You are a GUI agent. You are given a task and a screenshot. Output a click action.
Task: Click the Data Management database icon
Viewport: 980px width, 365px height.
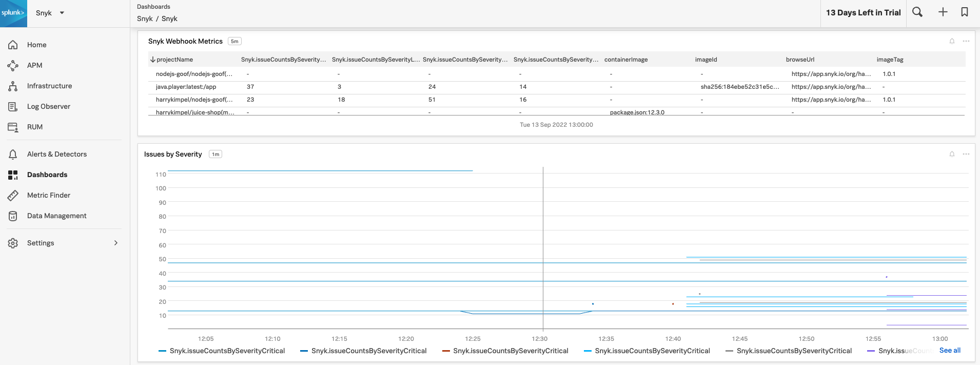point(13,216)
